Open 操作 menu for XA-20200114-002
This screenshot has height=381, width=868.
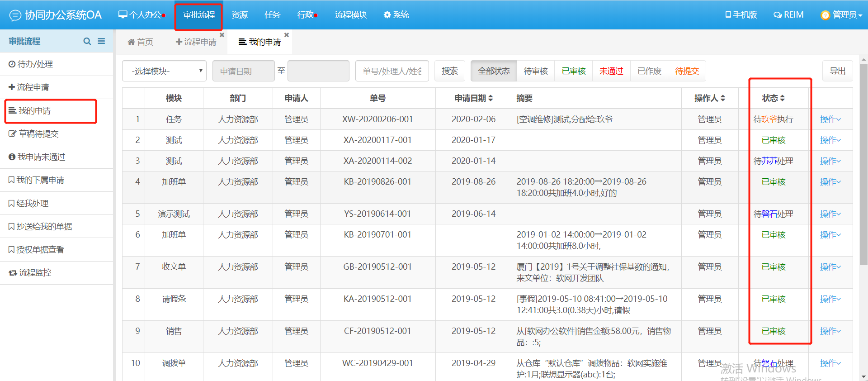[830, 161]
